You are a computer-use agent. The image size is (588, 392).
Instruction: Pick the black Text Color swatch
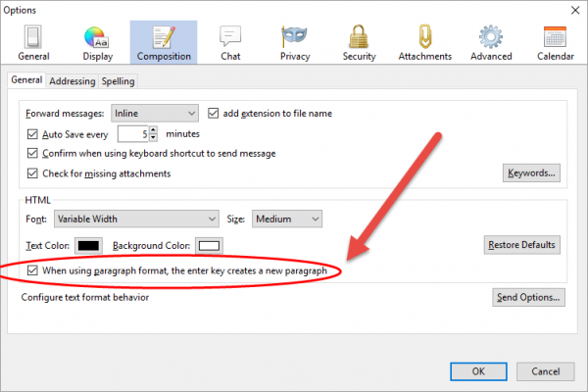click(x=88, y=246)
